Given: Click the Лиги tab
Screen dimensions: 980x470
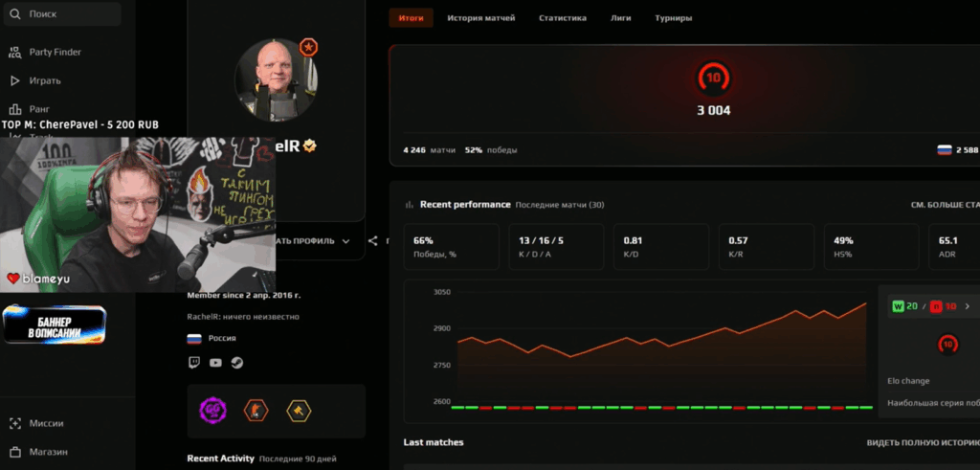Looking at the screenshot, I should click(620, 18).
